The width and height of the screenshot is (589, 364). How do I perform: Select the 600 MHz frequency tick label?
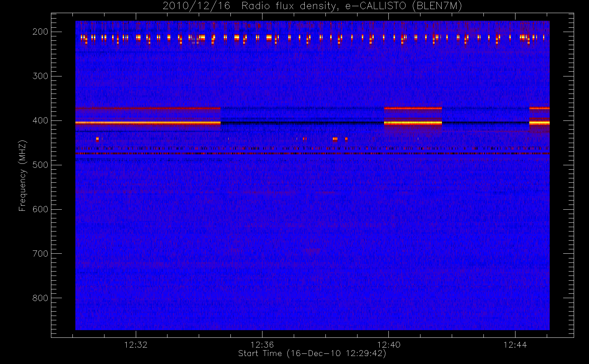click(x=40, y=209)
